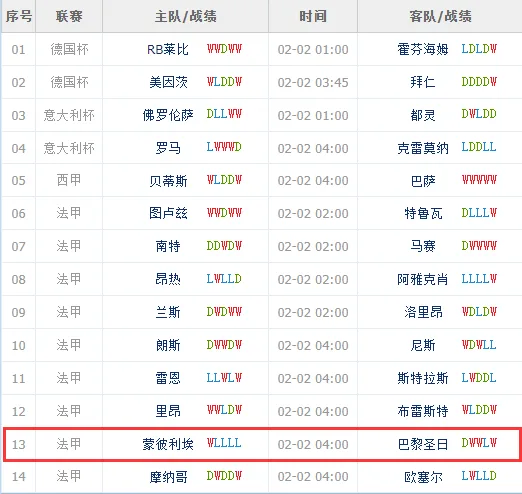This screenshot has height=494, width=522.
Task: Click the 贝蒂斯 team name
Action: [168, 181]
